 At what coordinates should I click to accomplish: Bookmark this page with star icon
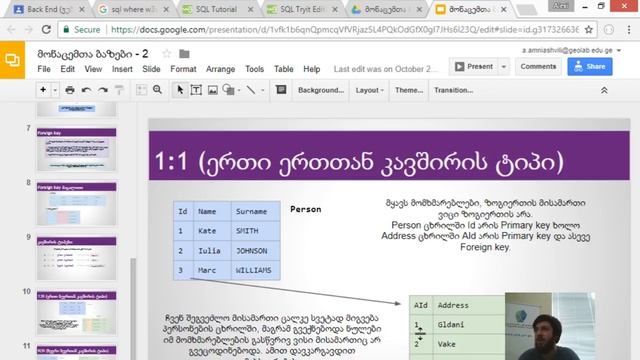coord(589,29)
